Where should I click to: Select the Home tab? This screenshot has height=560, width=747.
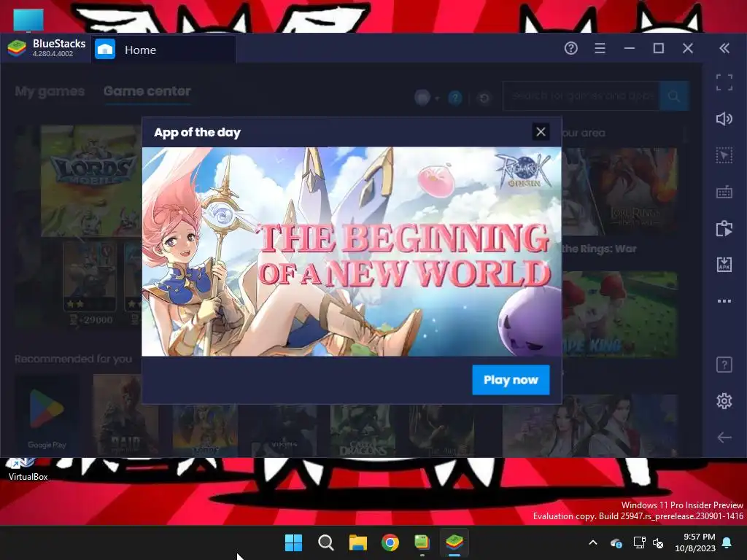[163, 50]
